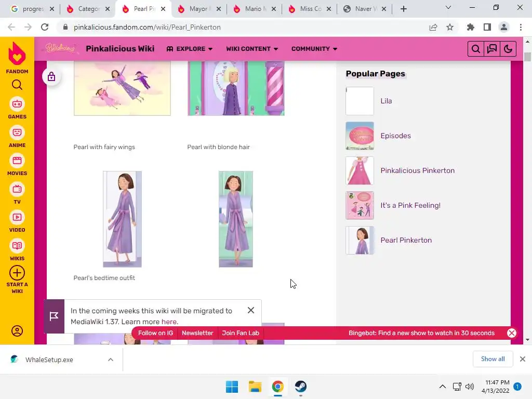The image size is (532, 399).
Task: Open Chrome extensions puzzle icon
Action: (471, 27)
